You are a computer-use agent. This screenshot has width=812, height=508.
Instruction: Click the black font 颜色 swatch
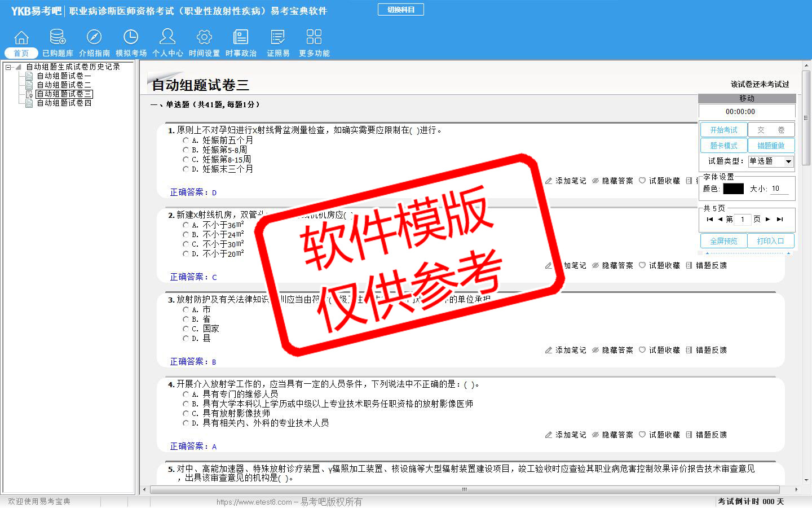(733, 189)
